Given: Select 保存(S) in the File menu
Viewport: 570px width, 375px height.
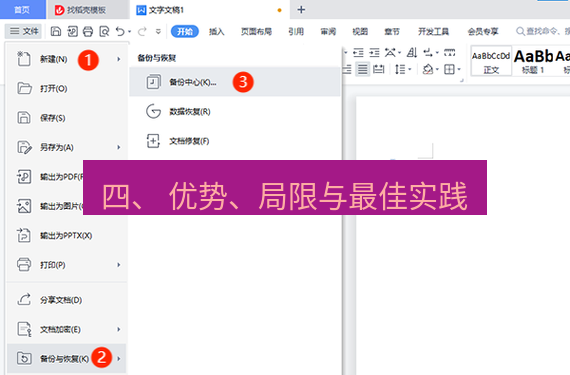Looking at the screenshot, I should [67, 118].
